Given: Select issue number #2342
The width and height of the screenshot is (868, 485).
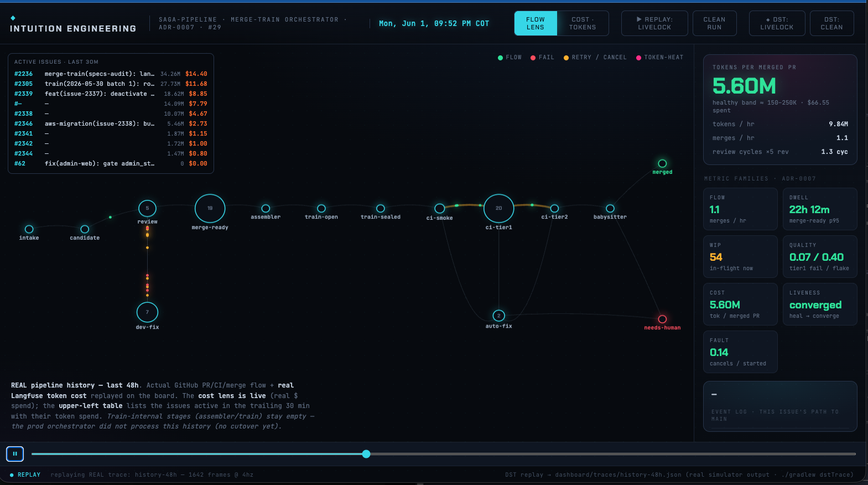Looking at the screenshot, I should click(x=23, y=143).
